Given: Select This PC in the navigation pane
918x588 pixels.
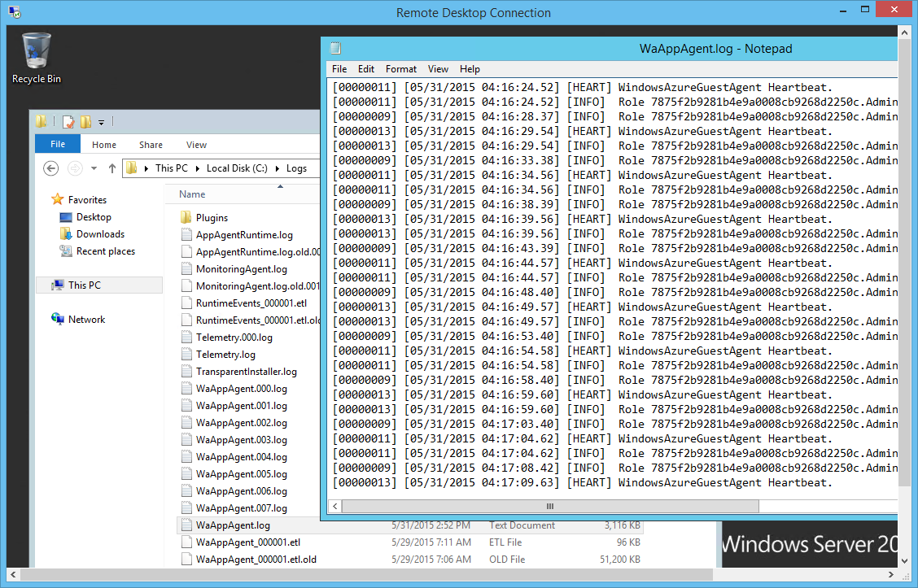Looking at the screenshot, I should click(84, 285).
